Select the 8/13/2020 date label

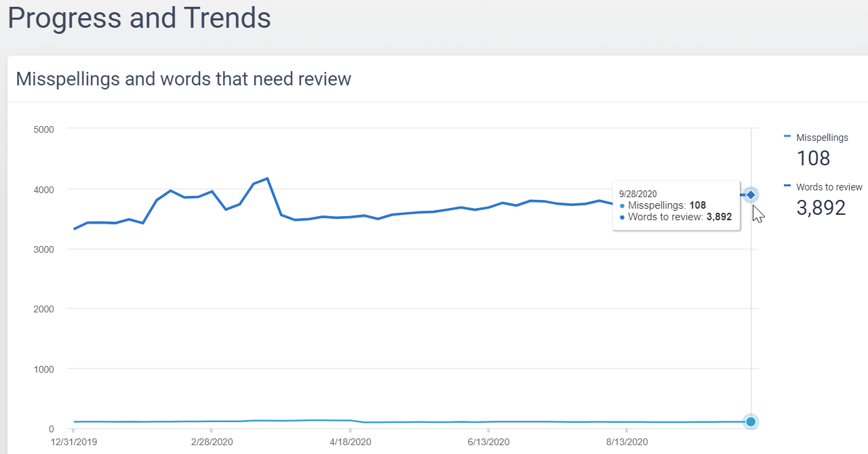coord(627,442)
